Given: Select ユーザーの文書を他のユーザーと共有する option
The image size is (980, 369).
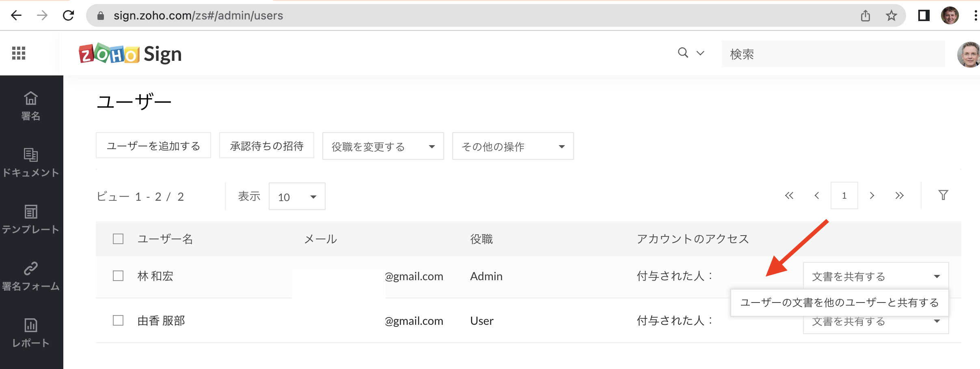Looking at the screenshot, I should click(x=839, y=303).
